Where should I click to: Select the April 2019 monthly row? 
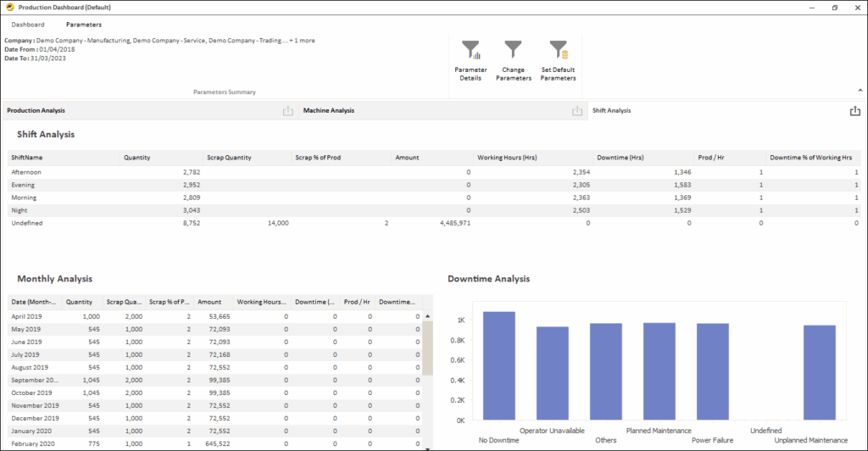[25, 316]
